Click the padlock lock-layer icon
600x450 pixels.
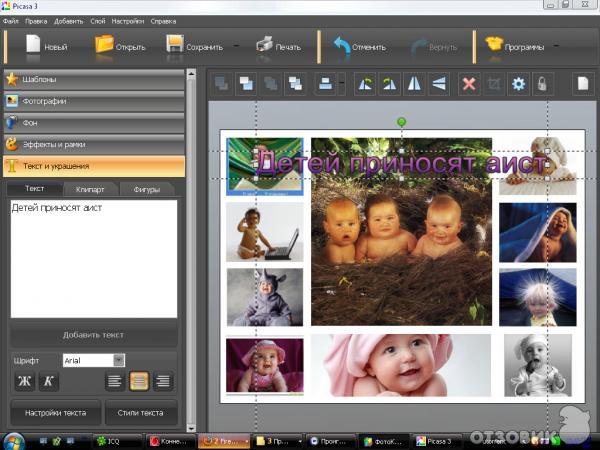click(x=541, y=84)
